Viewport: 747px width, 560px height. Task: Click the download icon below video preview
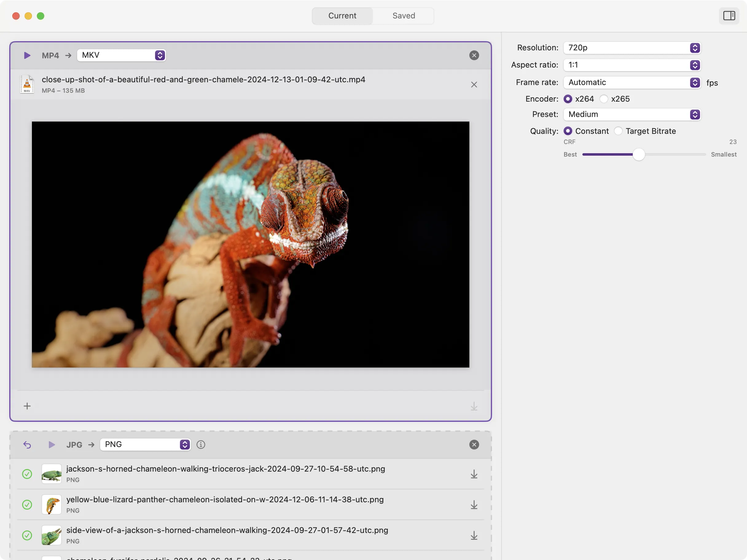(474, 406)
